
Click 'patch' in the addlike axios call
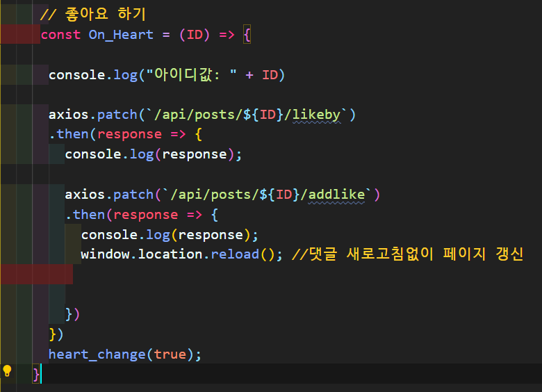[x=133, y=195]
